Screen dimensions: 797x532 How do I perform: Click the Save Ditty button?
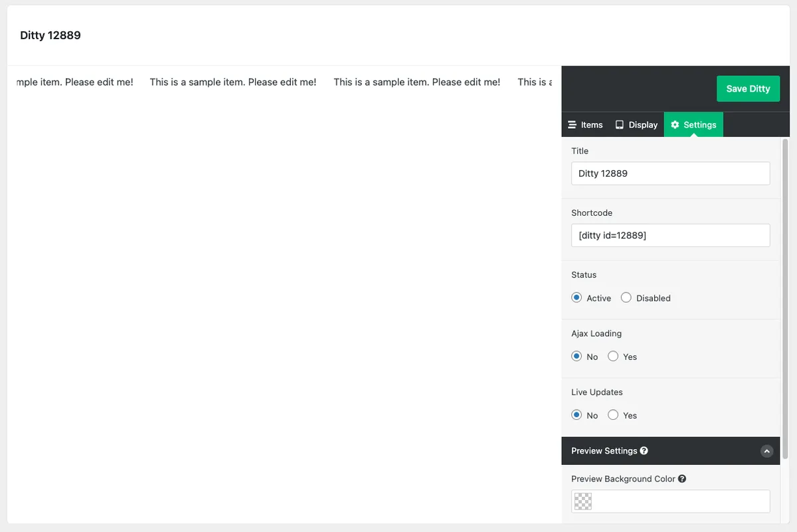748,89
